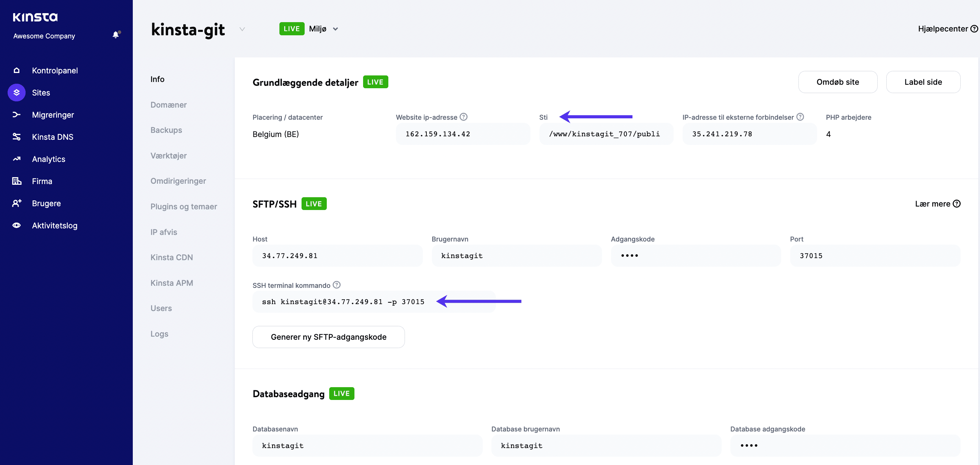Switch to the Users tab
Viewport: 980px width, 465px height.
161,308
